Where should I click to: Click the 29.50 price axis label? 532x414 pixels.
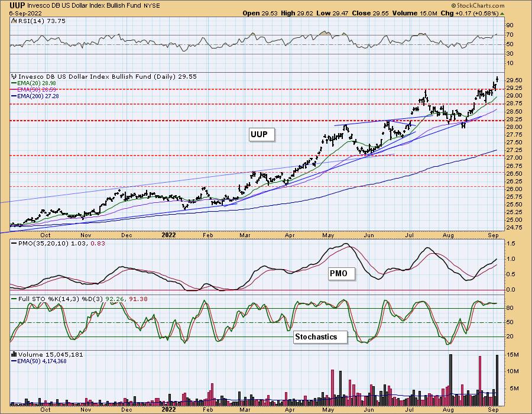[x=514, y=80]
